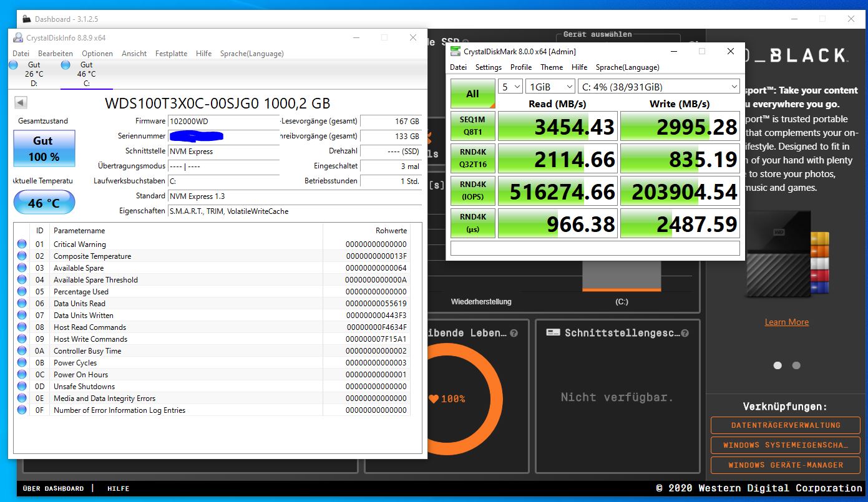
Task: Open the Theme menu in CrystalDiskMark
Action: [x=552, y=67]
